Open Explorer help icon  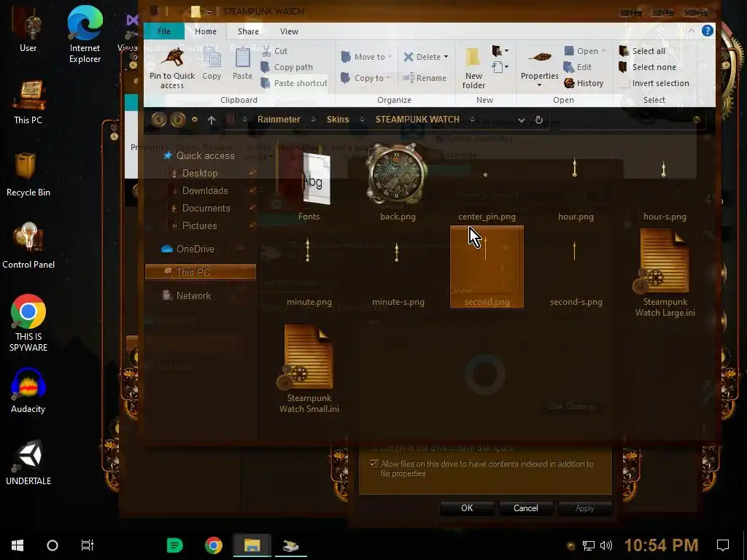coord(708,31)
